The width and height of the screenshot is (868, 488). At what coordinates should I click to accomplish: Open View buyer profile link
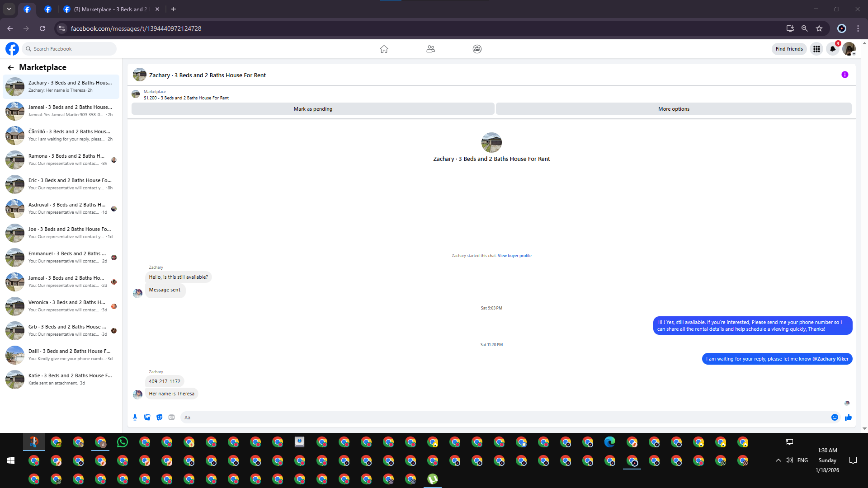(x=514, y=256)
